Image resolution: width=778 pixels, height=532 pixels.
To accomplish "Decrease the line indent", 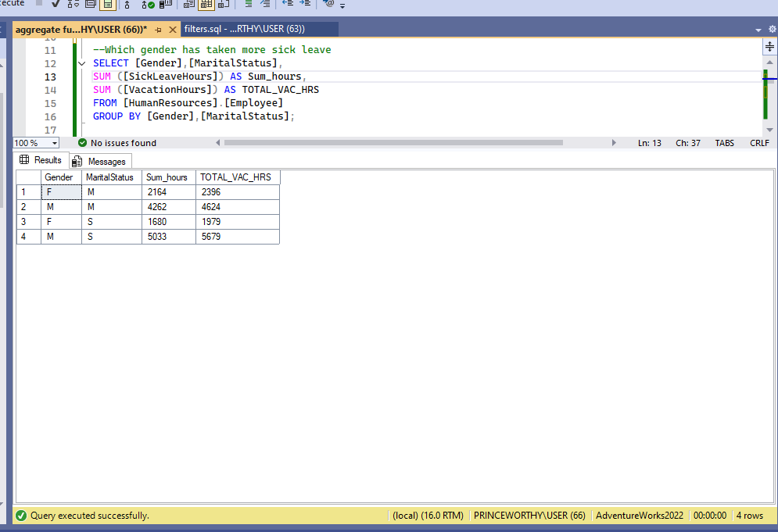I will click(288, 3).
